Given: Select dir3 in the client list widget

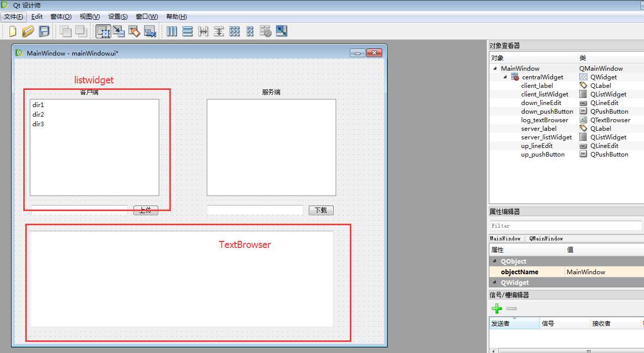Looking at the screenshot, I should pos(38,124).
